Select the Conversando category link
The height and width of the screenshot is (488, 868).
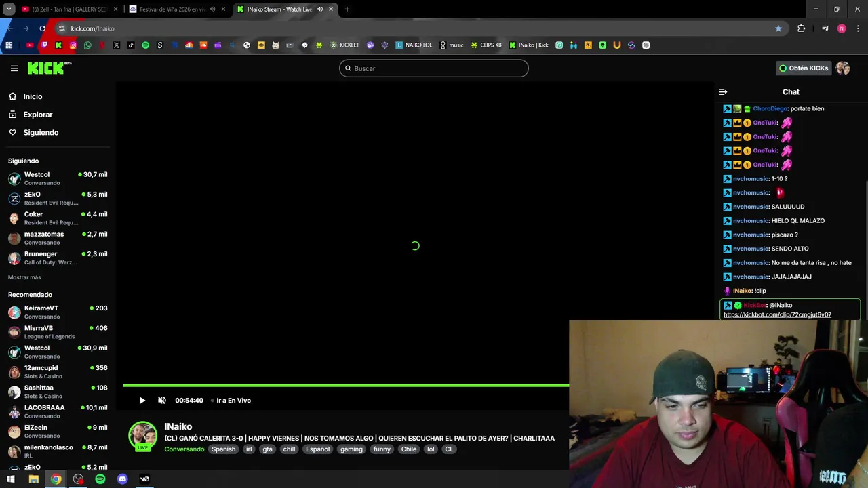coord(184,449)
